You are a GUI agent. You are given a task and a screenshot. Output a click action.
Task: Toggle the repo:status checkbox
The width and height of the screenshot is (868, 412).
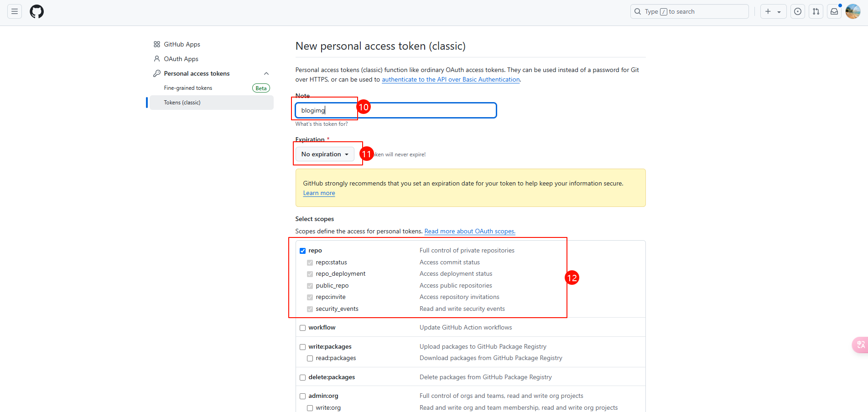pyautogui.click(x=310, y=263)
